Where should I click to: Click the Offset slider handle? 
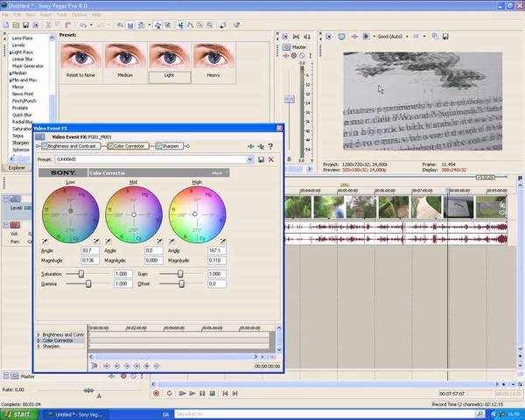181,283
